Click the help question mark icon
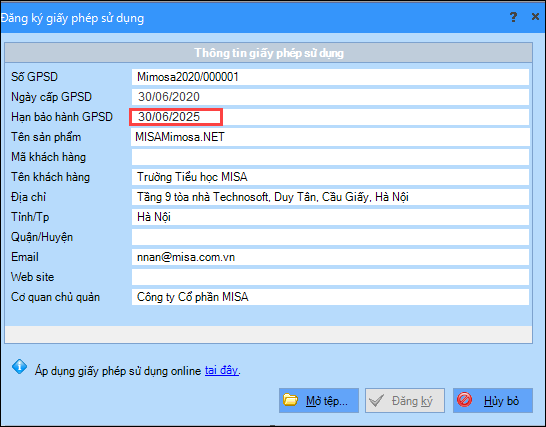The image size is (546, 427). pyautogui.click(x=513, y=17)
